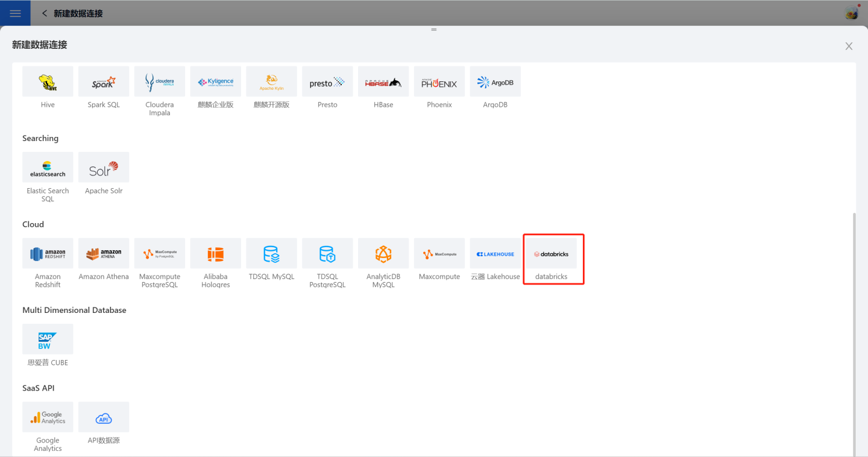Close the 新建数据连接 dialog

[849, 46]
